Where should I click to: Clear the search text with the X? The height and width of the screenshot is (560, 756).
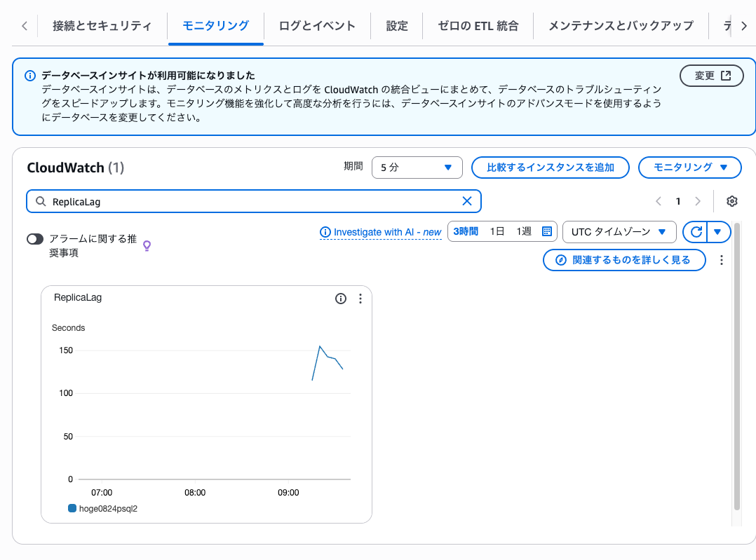(467, 201)
